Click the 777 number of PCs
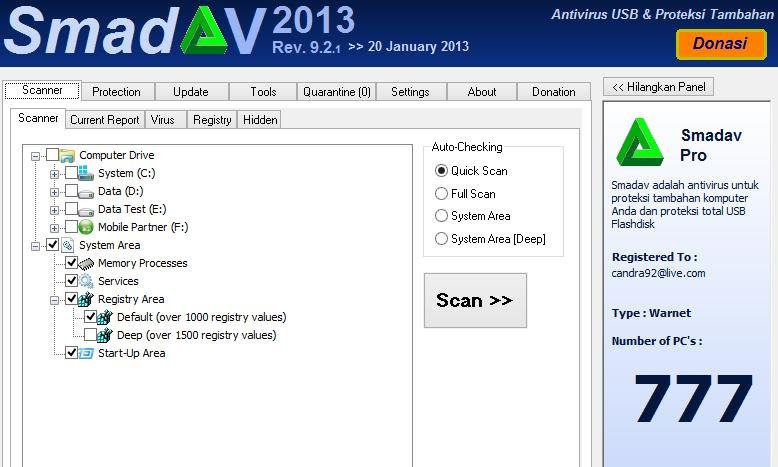The width and height of the screenshot is (778, 467). (694, 398)
